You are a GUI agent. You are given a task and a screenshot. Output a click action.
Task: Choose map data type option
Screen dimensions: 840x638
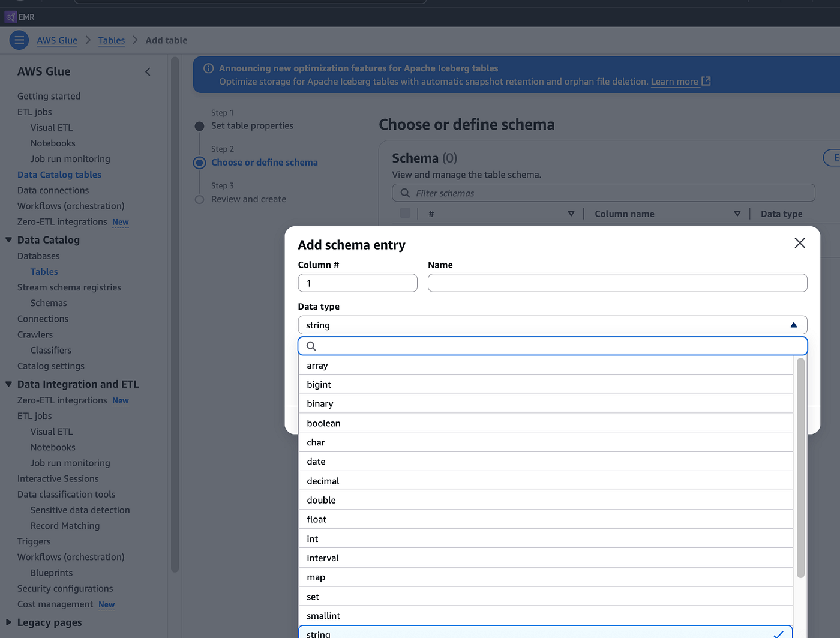click(546, 577)
